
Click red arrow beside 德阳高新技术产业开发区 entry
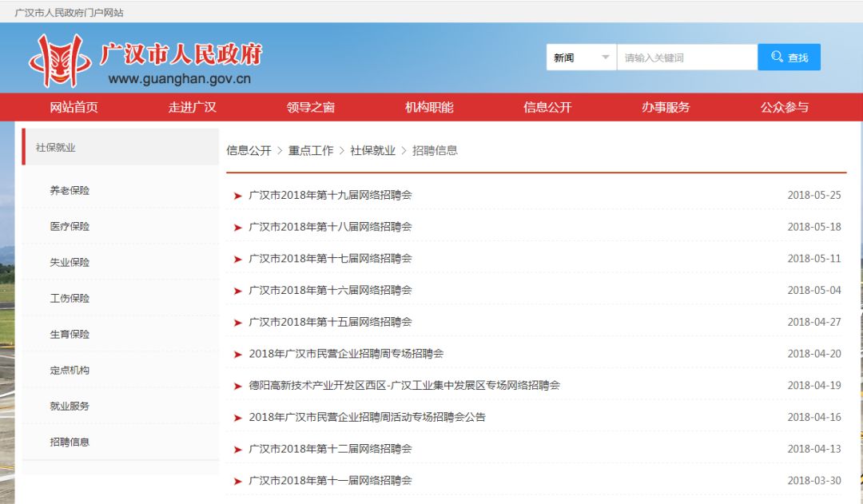click(237, 386)
